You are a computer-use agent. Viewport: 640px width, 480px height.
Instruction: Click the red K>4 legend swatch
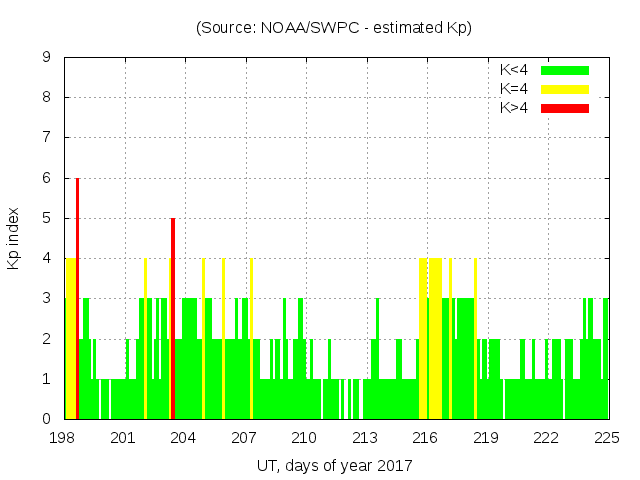pos(565,108)
